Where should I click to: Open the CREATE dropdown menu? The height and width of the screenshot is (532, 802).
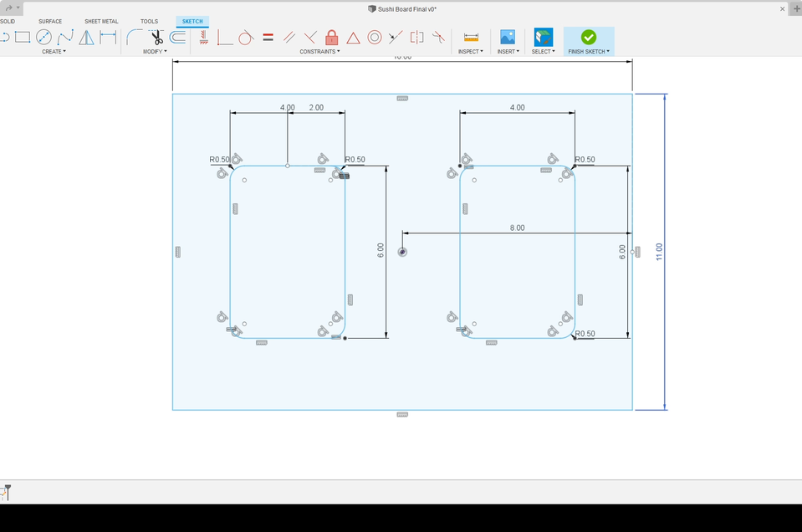(x=54, y=52)
